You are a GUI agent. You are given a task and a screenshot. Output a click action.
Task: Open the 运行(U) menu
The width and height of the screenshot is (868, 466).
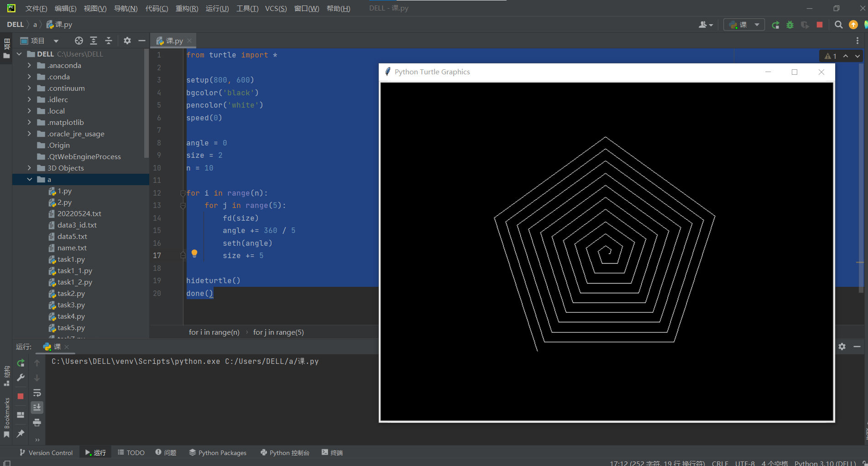coord(217,8)
